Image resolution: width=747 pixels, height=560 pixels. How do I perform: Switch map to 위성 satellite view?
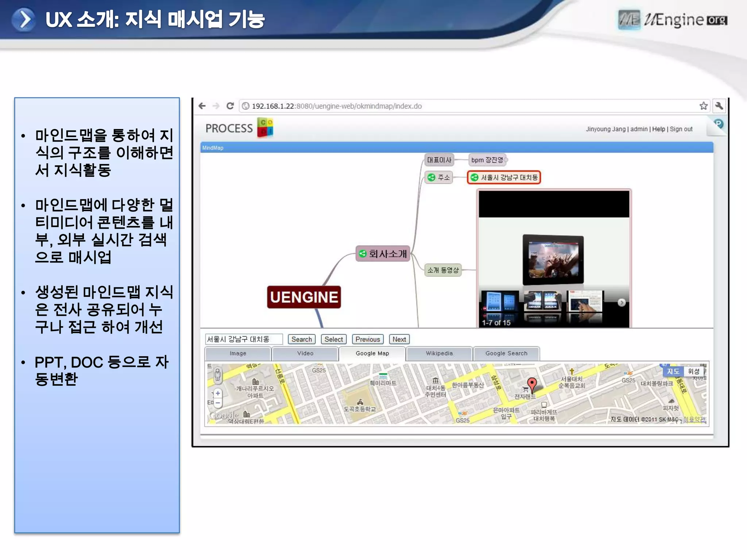click(x=693, y=372)
